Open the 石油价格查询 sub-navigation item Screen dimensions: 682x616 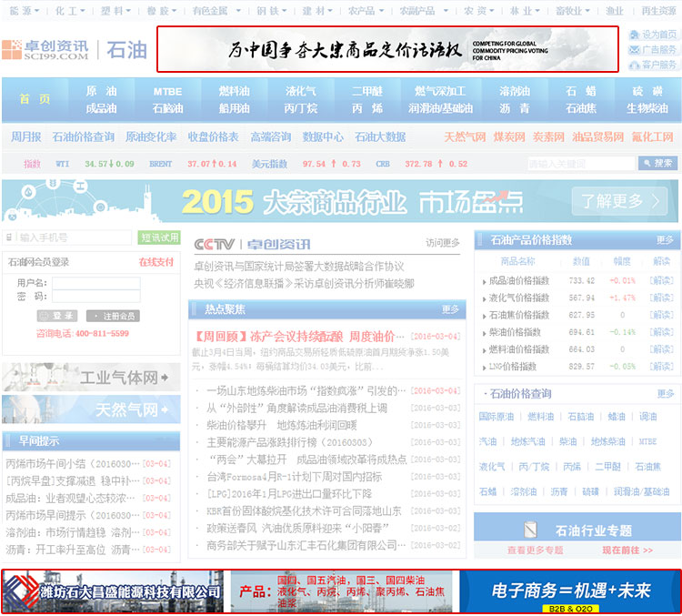(x=84, y=137)
